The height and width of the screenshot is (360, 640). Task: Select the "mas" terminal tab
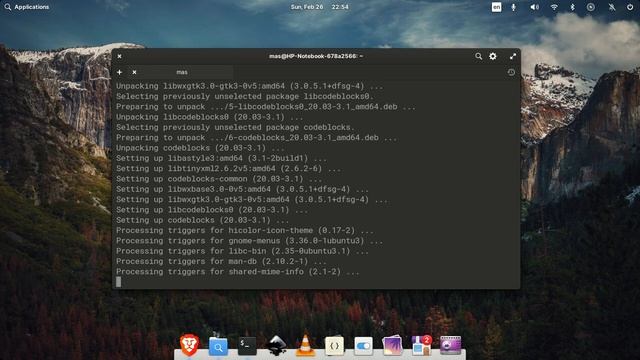tap(182, 72)
